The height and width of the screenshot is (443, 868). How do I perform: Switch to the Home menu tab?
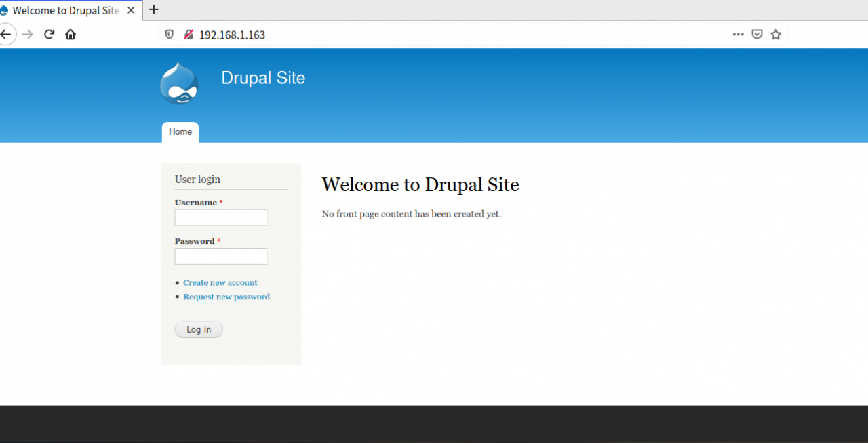tap(180, 132)
